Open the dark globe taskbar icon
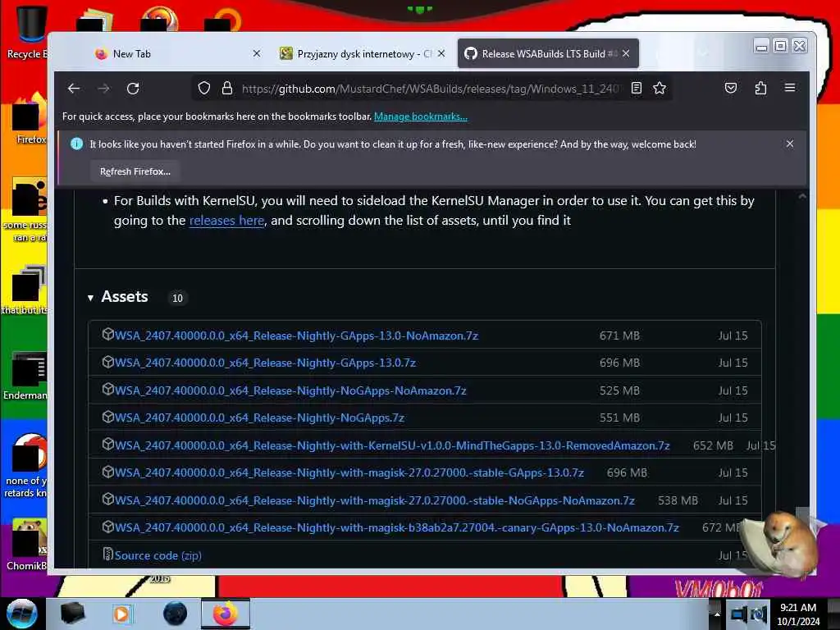 176,614
